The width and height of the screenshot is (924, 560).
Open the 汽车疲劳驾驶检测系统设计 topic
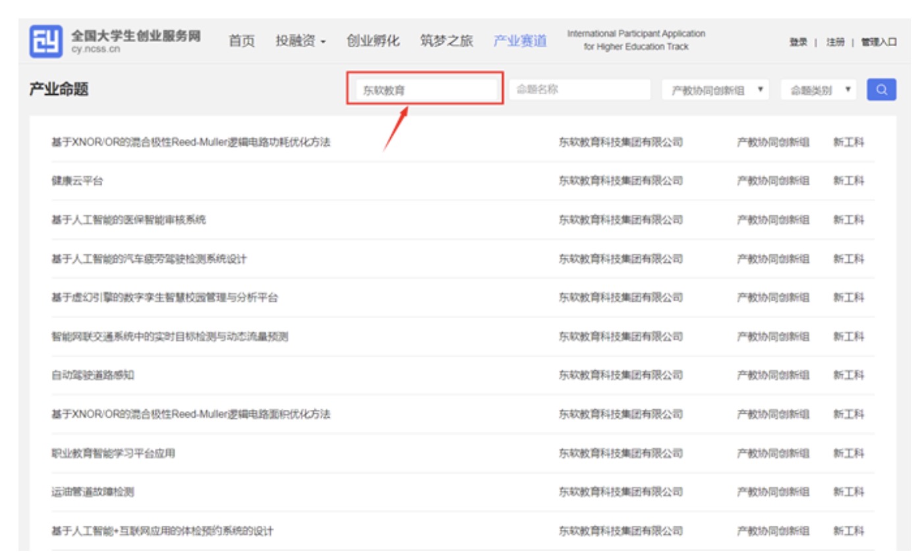pos(149,259)
